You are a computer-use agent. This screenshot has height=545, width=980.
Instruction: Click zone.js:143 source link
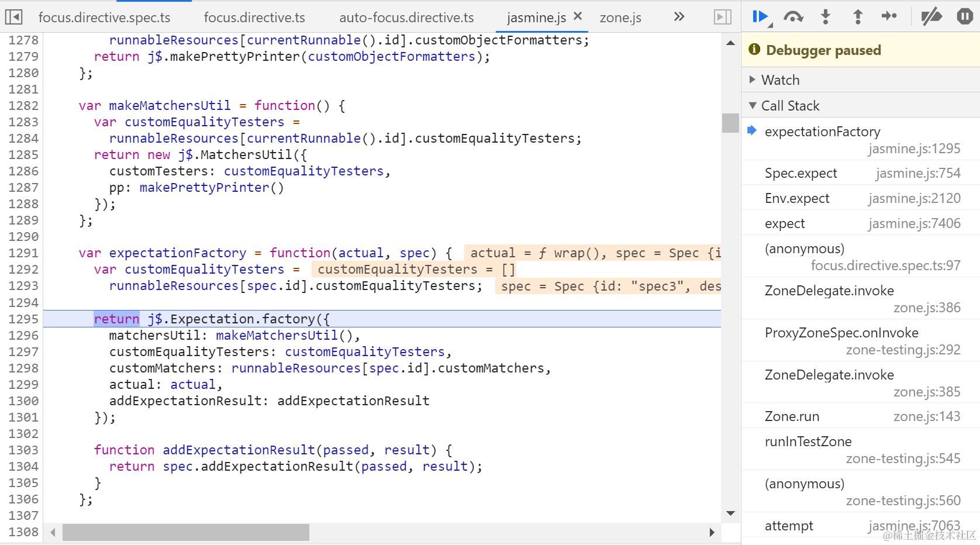pyautogui.click(x=927, y=416)
